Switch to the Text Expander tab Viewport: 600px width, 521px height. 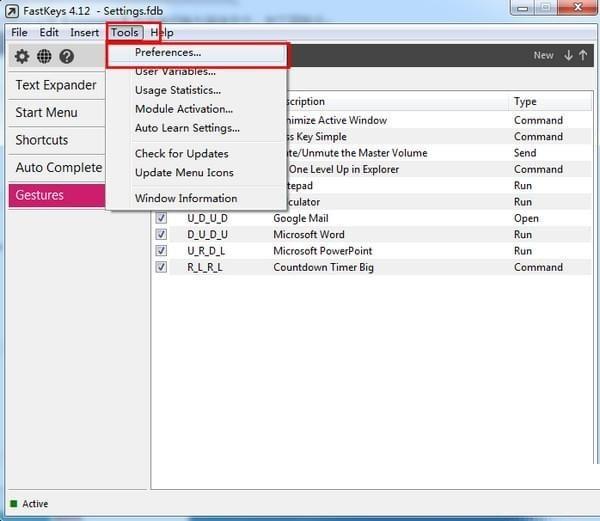56,85
